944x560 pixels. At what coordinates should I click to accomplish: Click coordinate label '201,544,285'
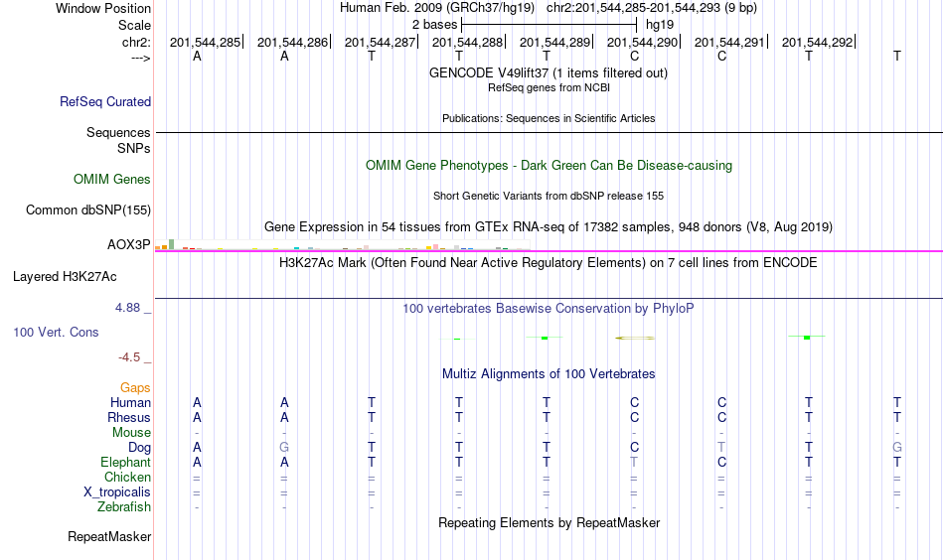(x=205, y=42)
